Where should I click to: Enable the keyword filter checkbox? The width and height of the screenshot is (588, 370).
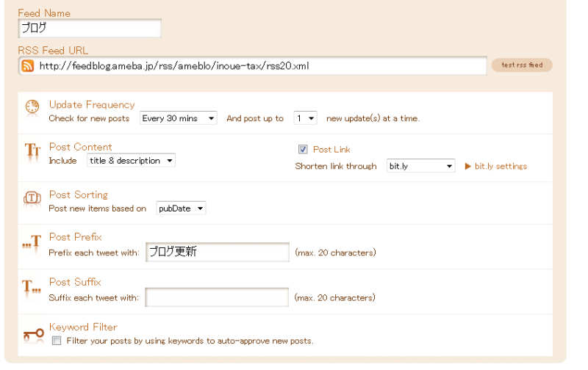coord(57,341)
